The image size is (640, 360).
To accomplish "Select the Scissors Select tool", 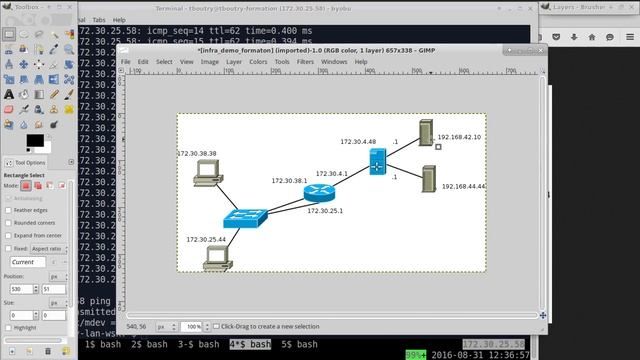I will click(x=9, y=49).
